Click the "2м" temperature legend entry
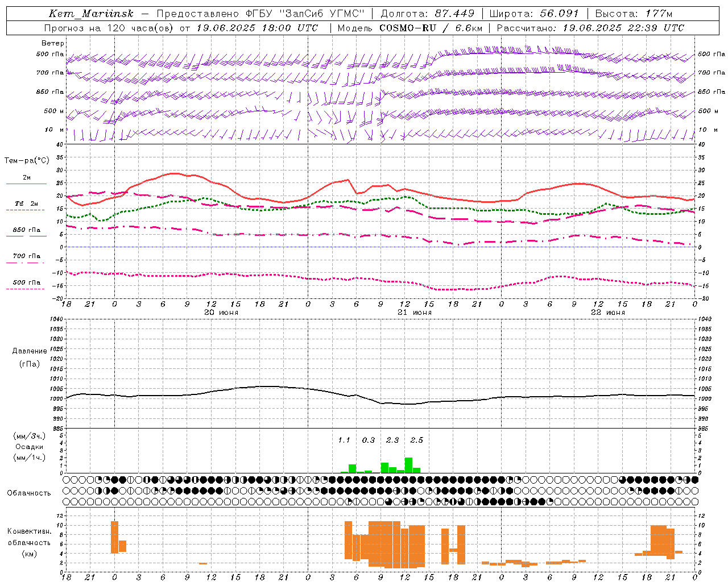This screenshot has width=728, height=582. point(27,178)
